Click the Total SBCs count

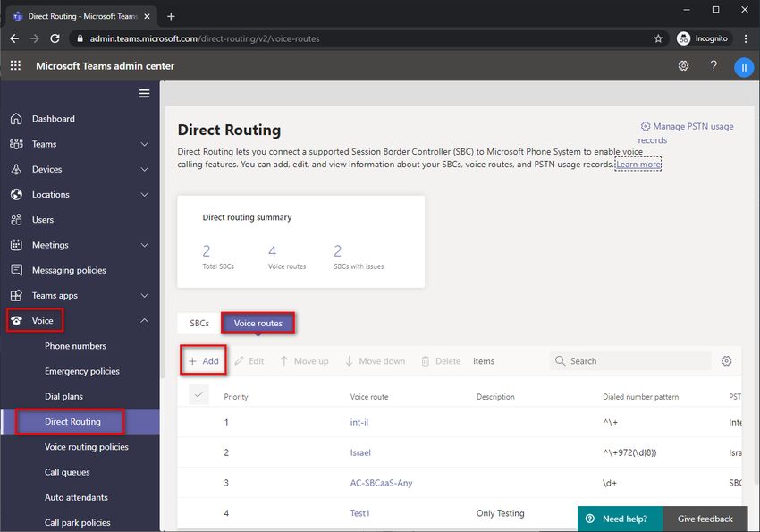tap(207, 251)
